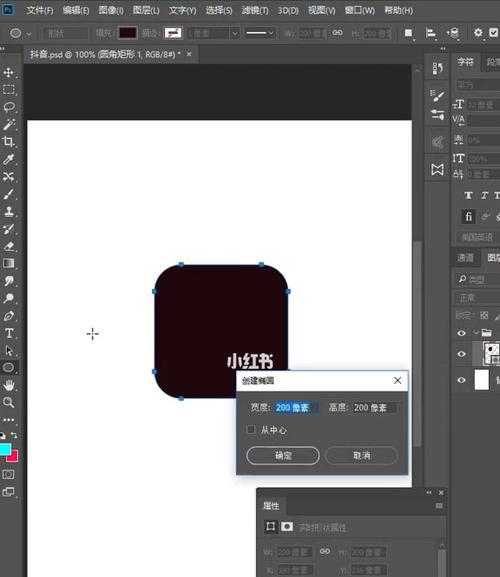
Task: Select the Eyedropper tool
Action: point(8,159)
